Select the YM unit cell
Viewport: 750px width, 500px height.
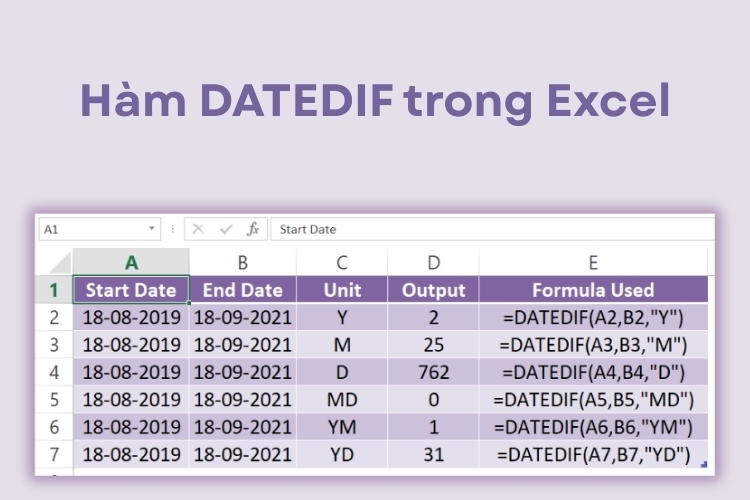coord(342,427)
